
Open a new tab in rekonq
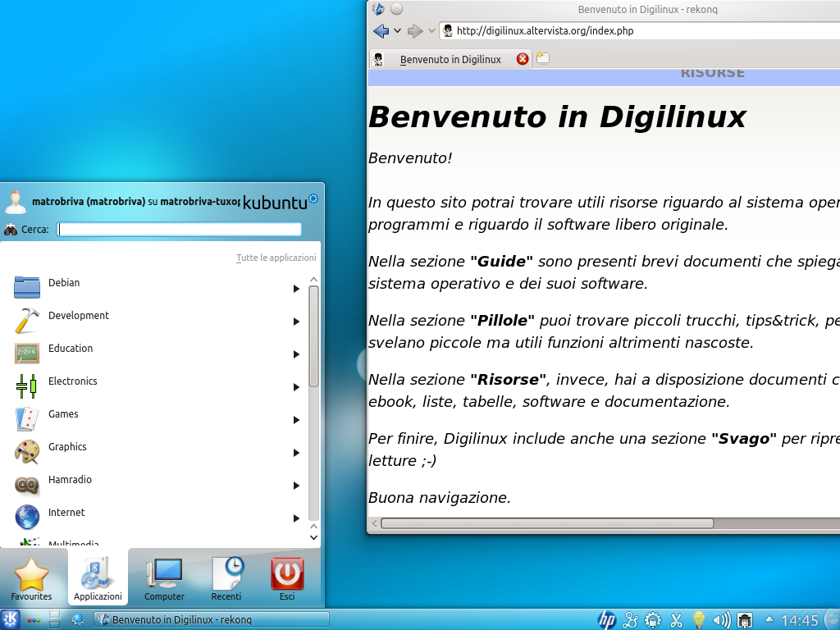(543, 58)
